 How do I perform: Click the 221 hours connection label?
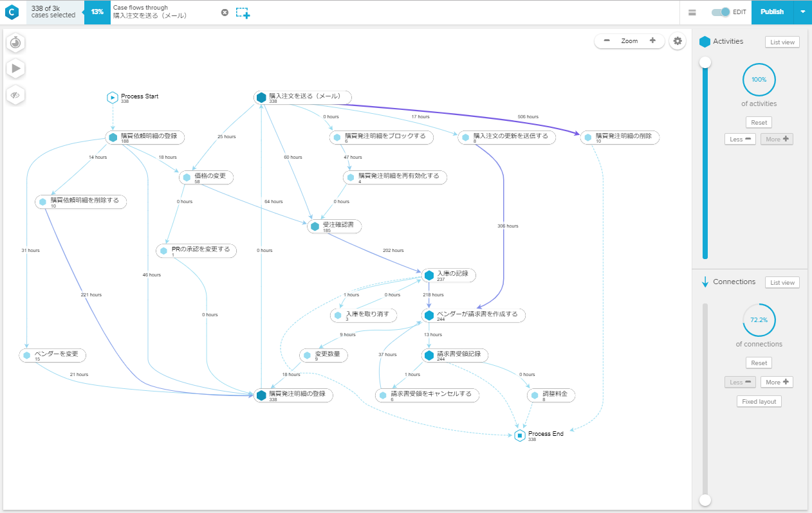tap(91, 295)
